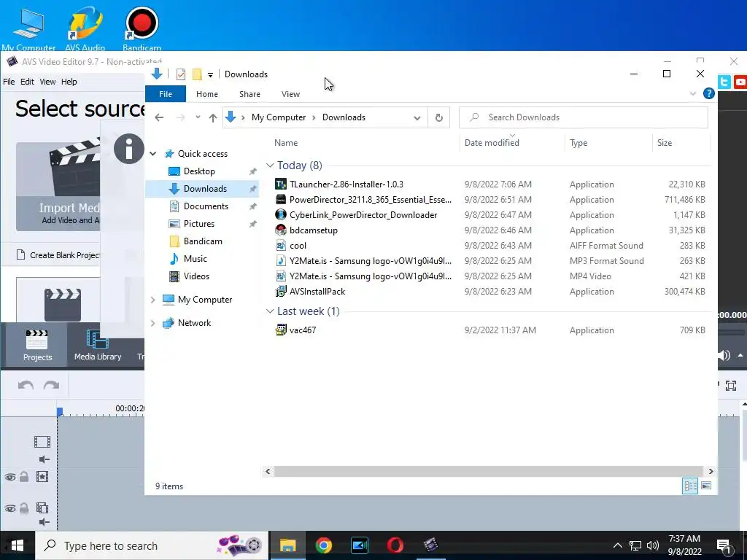Toggle lock on the overlay track
The height and width of the screenshot is (560, 747).
pos(24,507)
